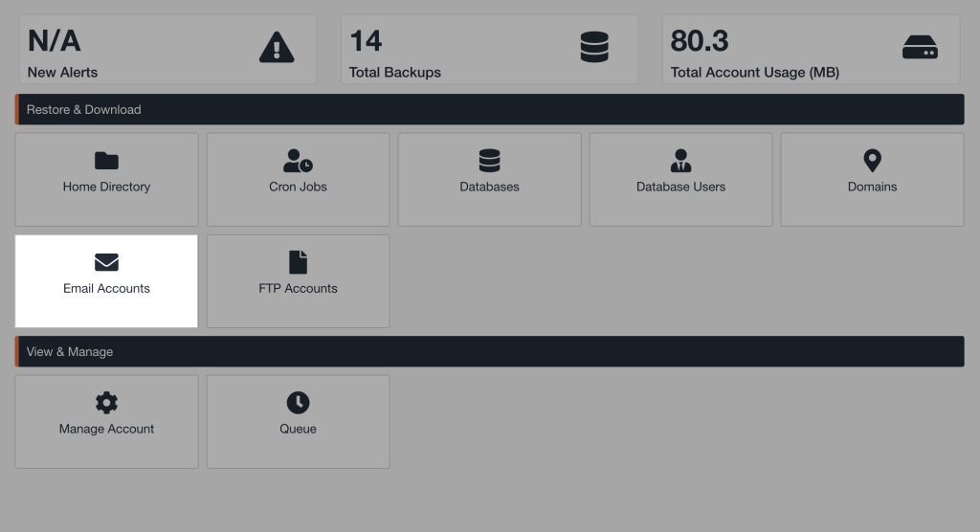
Task: Click the FTP Accounts file icon
Action: (x=298, y=262)
